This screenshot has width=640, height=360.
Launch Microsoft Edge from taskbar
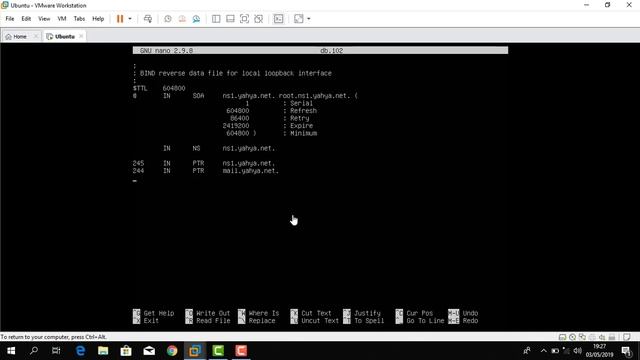pyautogui.click(x=80, y=351)
